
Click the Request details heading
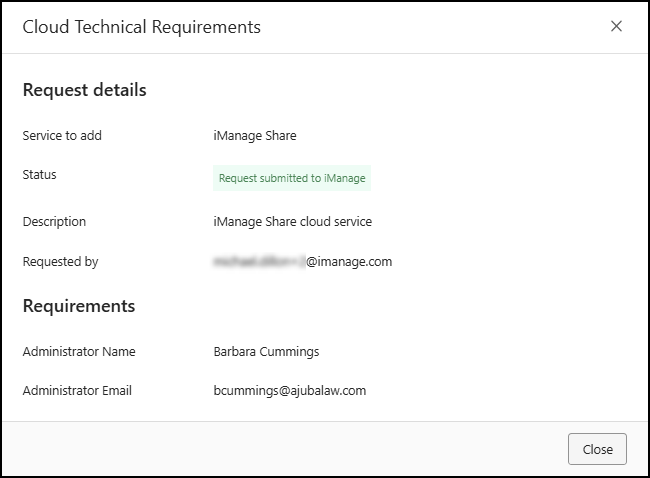point(85,90)
